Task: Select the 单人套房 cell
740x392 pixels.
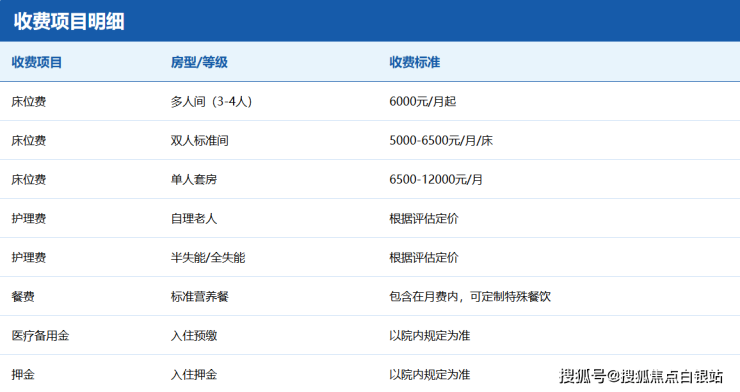Action: (x=194, y=180)
